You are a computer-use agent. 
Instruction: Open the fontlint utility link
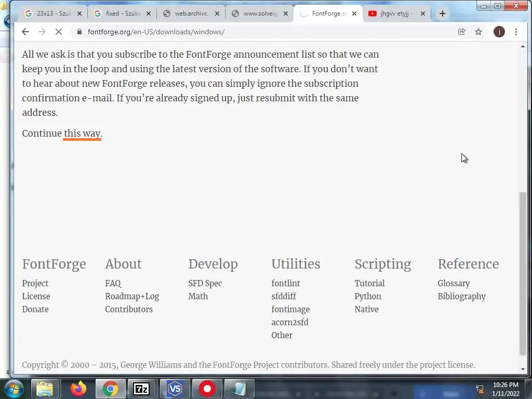tap(286, 283)
